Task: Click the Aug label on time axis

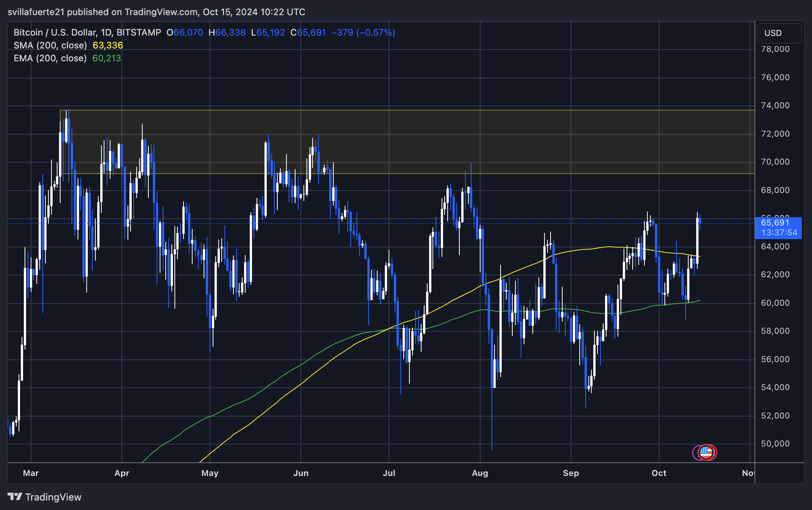Action: tap(480, 473)
